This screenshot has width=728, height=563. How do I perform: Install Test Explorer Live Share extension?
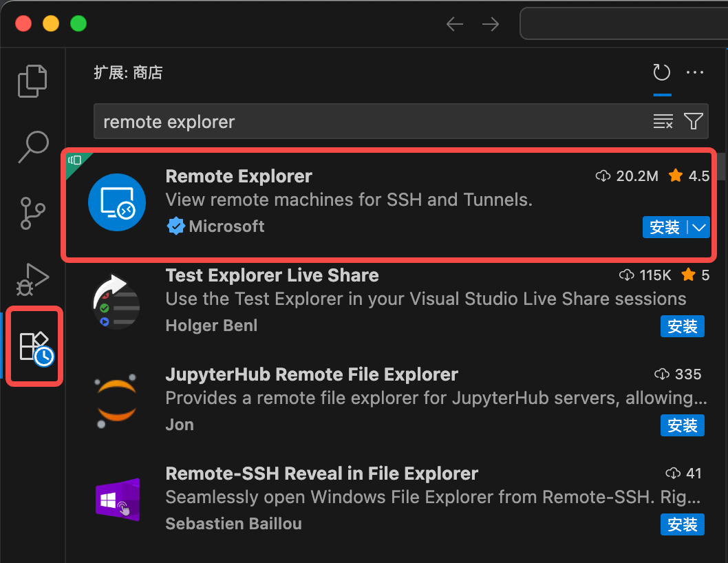[682, 326]
